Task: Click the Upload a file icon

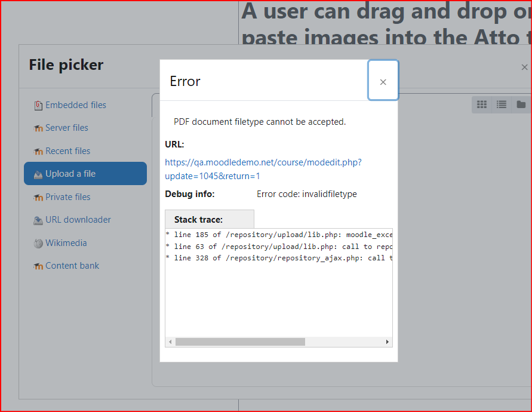Action: coord(38,174)
